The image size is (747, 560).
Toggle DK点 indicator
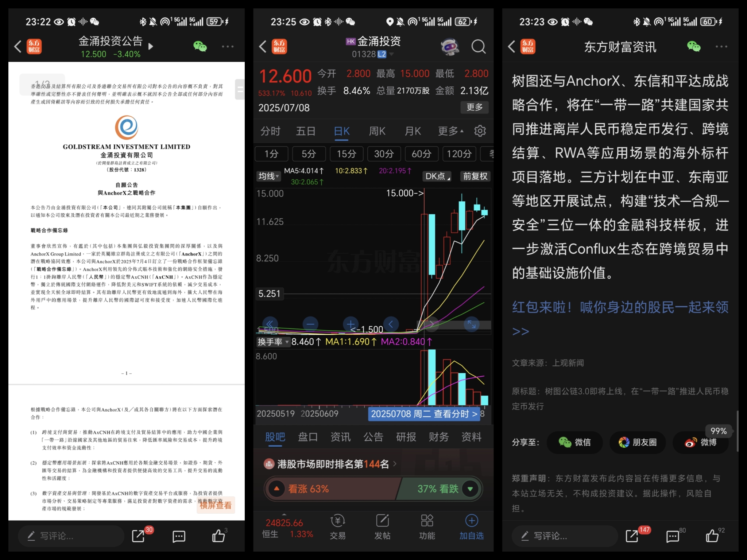[438, 176]
